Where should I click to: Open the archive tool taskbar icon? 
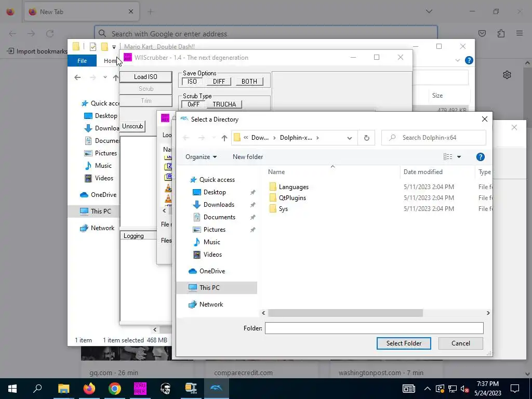pyautogui.click(x=191, y=389)
